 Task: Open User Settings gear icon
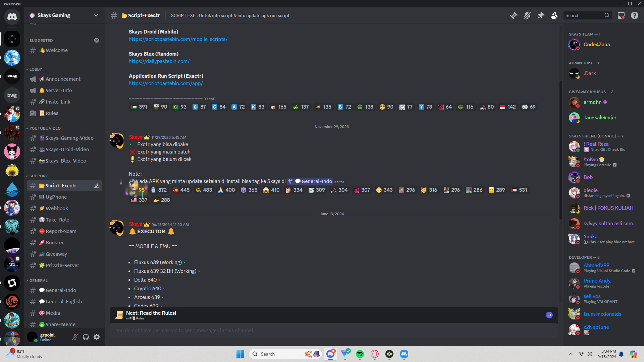click(97, 337)
